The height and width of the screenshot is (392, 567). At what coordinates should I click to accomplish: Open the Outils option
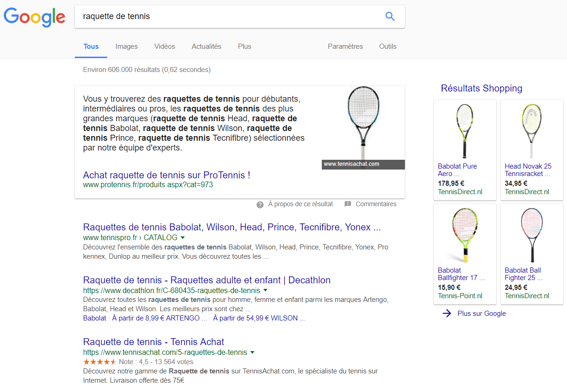click(x=388, y=46)
